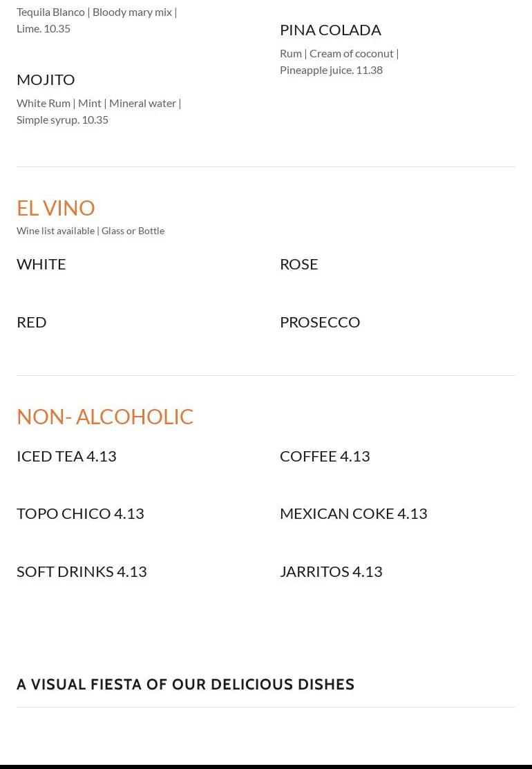Click SOFT DRINKS 4.13 item
532x769 pixels.
pyautogui.click(x=82, y=571)
